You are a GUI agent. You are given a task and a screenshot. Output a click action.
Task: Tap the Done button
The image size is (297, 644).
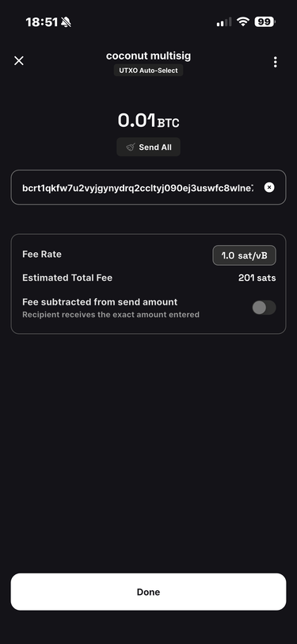click(x=149, y=592)
